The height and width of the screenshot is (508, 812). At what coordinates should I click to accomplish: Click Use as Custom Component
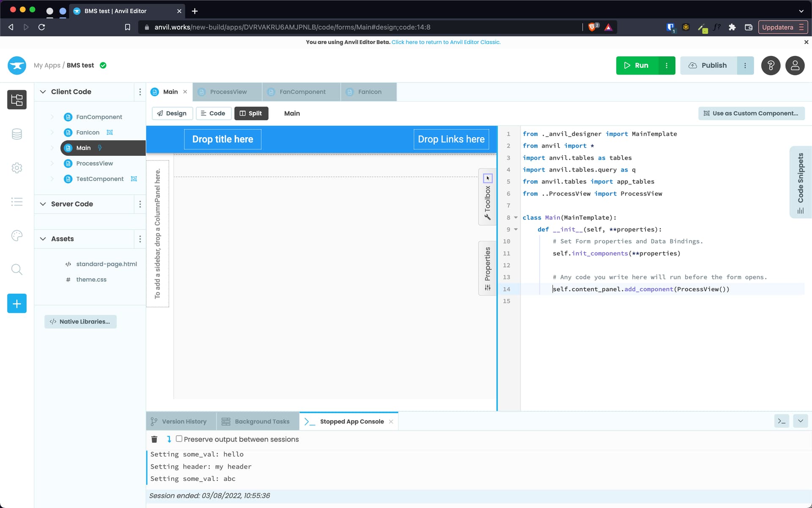pyautogui.click(x=752, y=113)
